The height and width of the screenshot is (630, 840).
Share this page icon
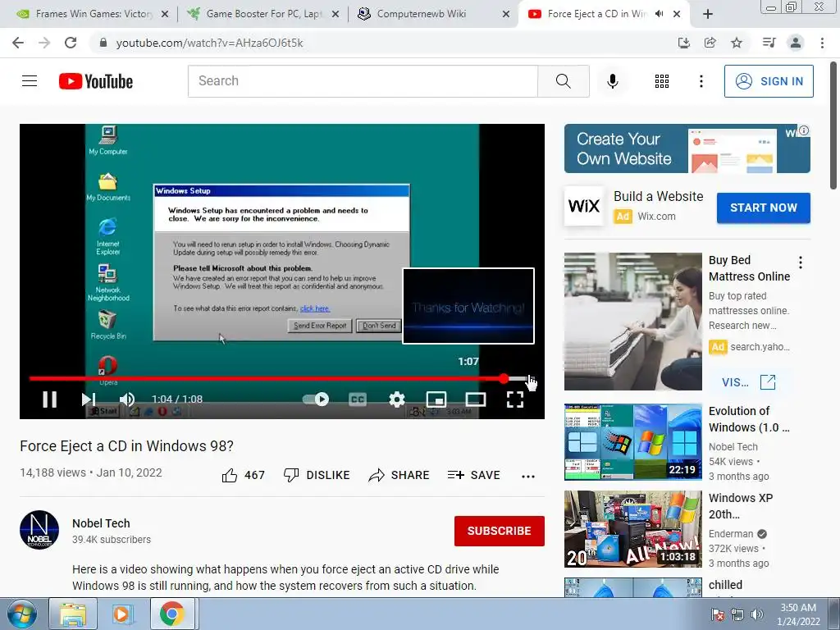tap(710, 43)
